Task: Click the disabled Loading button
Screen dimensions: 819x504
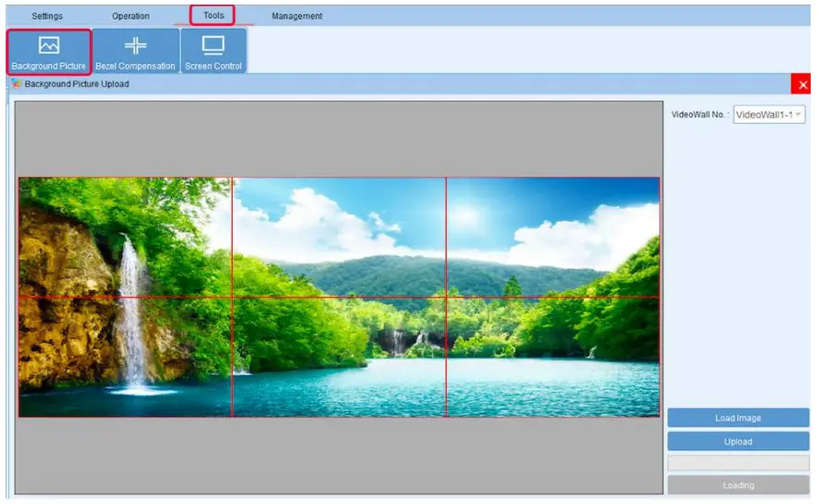Action: click(738, 486)
